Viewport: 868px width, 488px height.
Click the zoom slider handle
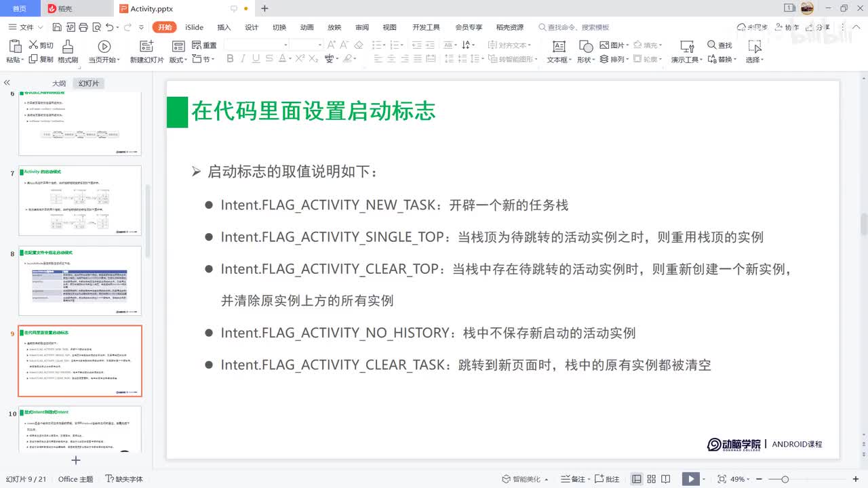[785, 479]
